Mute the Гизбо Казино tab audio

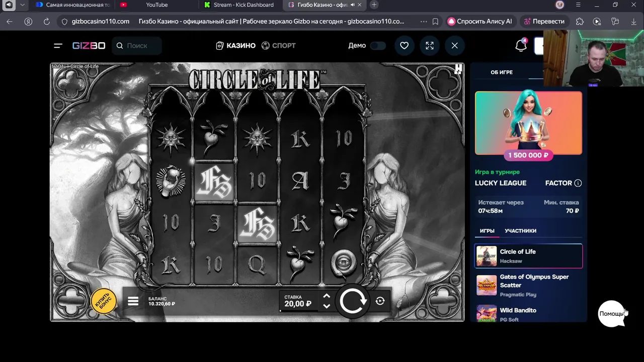(x=353, y=5)
